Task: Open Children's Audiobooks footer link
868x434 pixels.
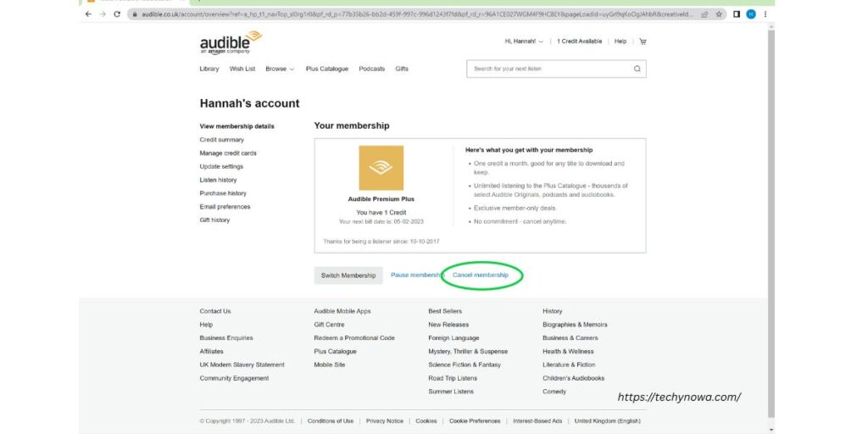Action: 574,378
